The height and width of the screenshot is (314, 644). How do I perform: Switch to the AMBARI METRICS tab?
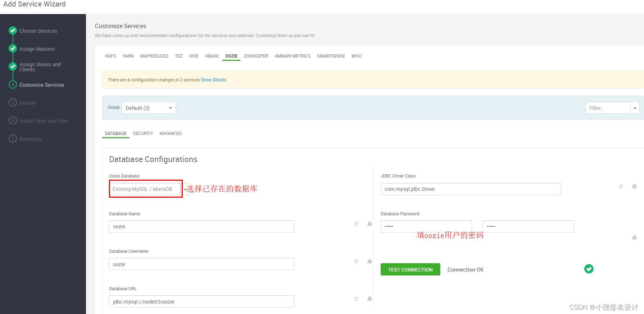point(292,56)
